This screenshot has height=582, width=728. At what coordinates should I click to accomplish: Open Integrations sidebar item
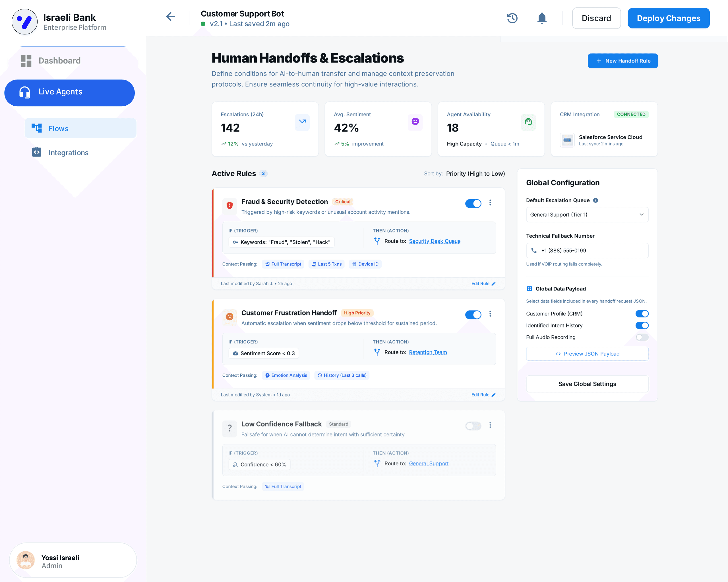point(68,153)
